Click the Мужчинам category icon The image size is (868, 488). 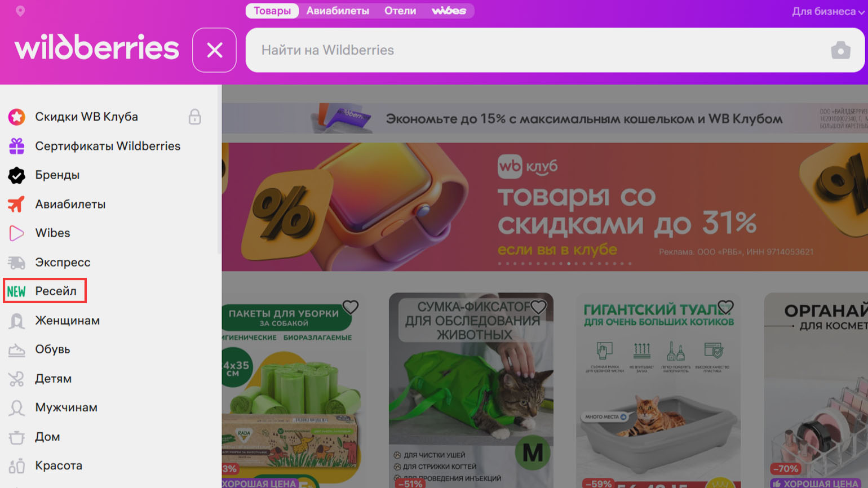17,408
